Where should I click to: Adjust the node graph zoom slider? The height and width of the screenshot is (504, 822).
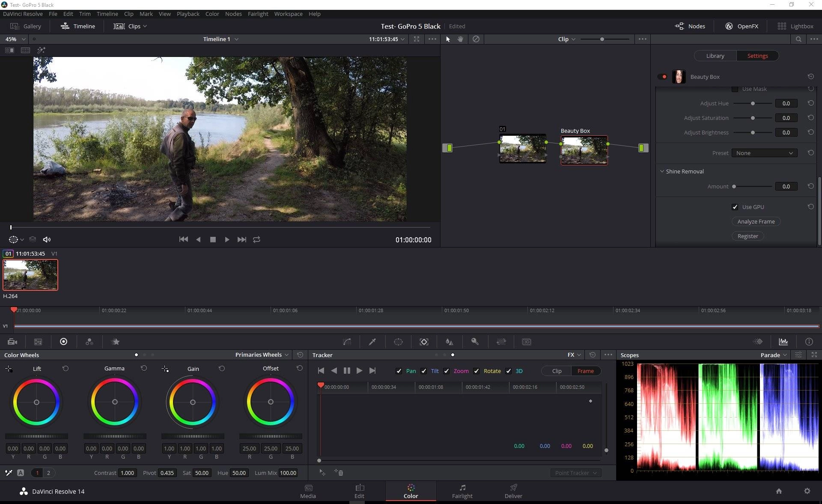(x=605, y=39)
